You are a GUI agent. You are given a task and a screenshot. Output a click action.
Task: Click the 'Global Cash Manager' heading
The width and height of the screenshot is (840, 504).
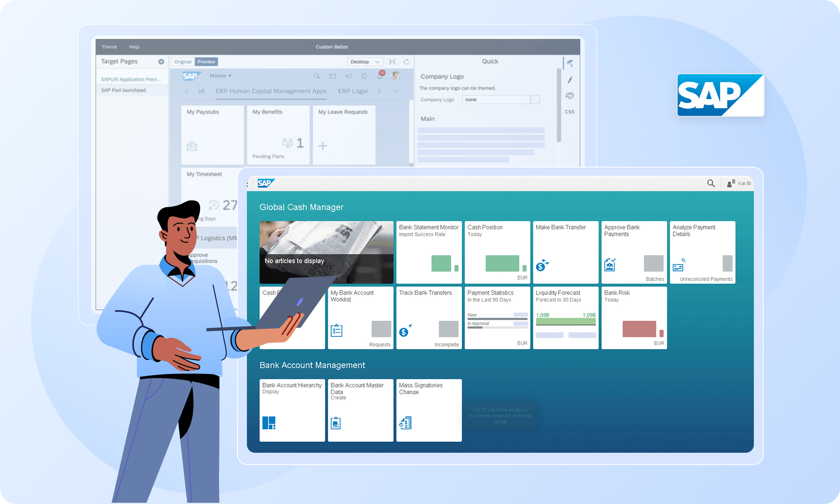[x=301, y=207]
